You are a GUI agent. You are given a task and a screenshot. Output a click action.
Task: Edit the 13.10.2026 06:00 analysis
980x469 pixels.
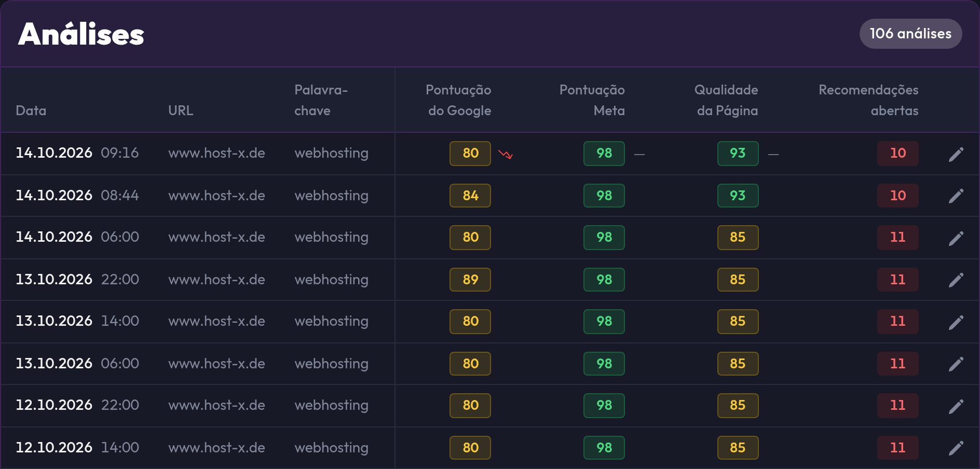tap(956, 364)
